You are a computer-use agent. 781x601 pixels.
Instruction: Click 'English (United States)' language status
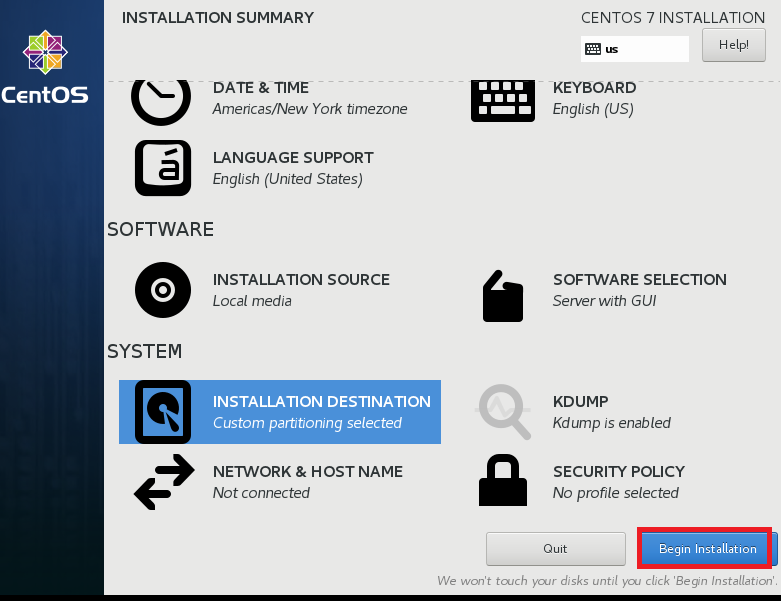coord(287,179)
